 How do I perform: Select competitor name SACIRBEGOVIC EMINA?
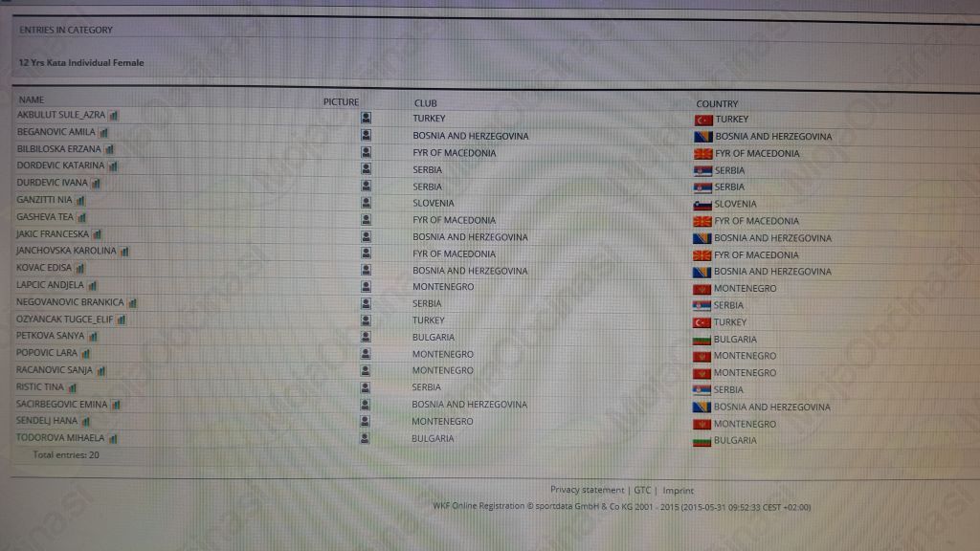click(61, 405)
